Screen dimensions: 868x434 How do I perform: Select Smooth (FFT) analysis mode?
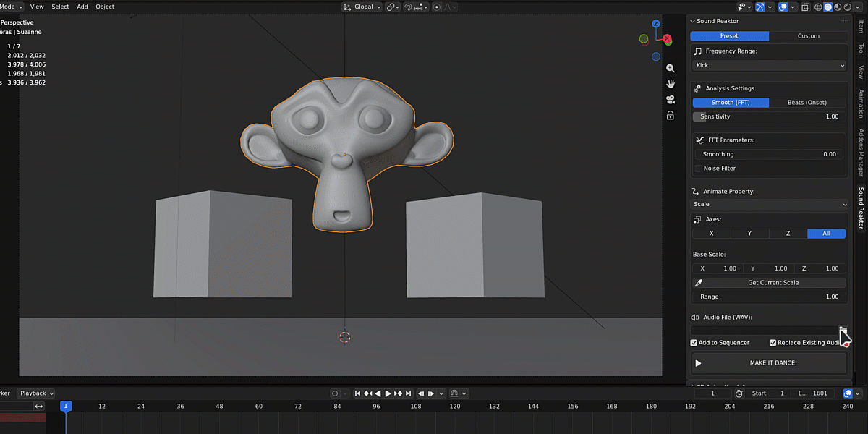[x=730, y=103]
